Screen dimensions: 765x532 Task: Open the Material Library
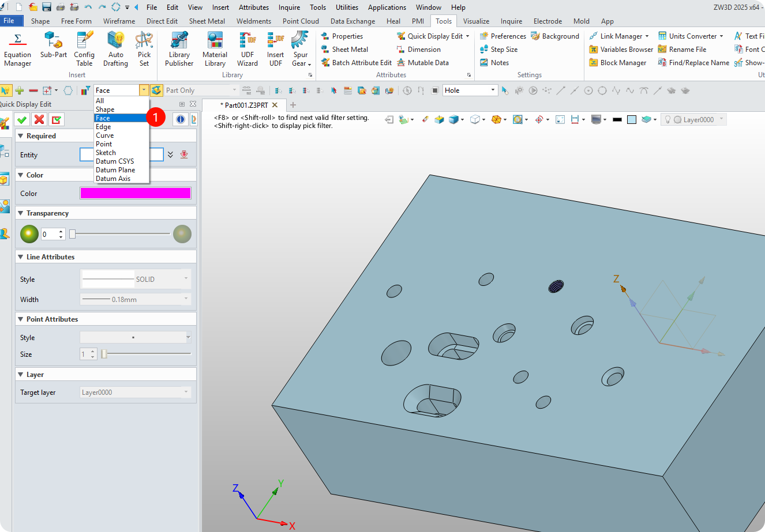215,49
